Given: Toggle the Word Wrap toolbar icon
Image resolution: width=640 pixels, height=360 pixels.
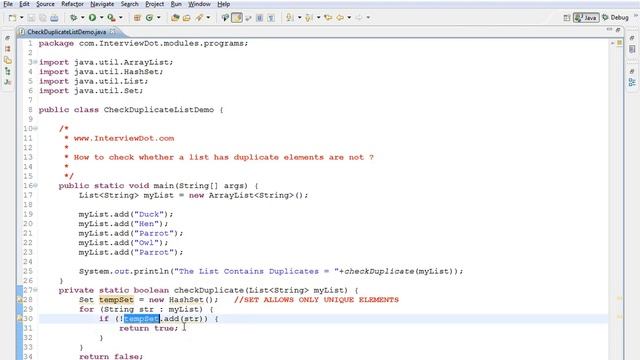Looking at the screenshot, I should pyautogui.click(x=248, y=18).
